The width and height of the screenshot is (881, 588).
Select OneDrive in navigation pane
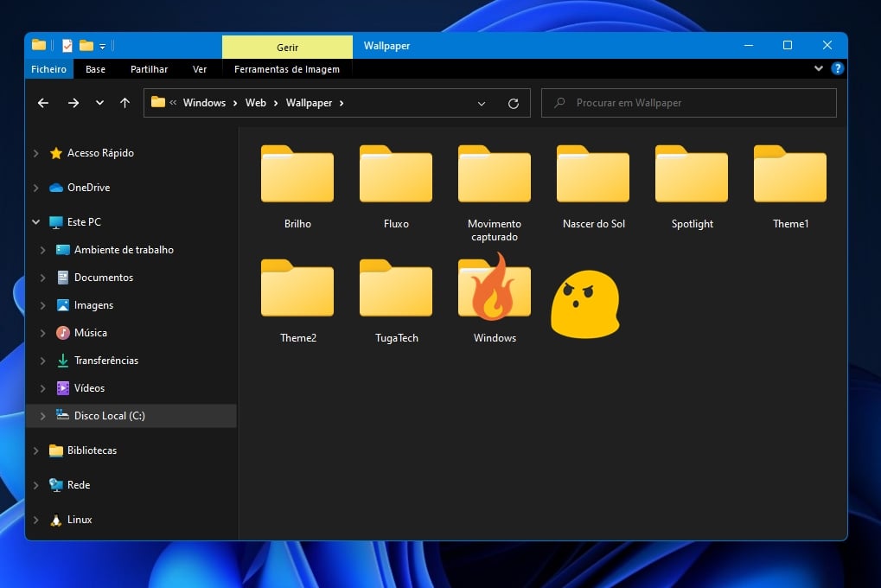click(x=88, y=187)
